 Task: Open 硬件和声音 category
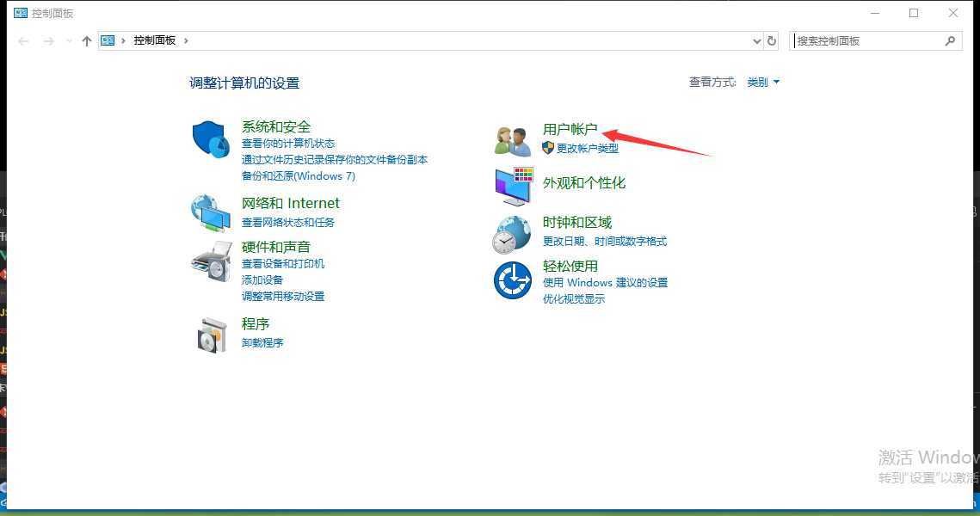click(276, 247)
